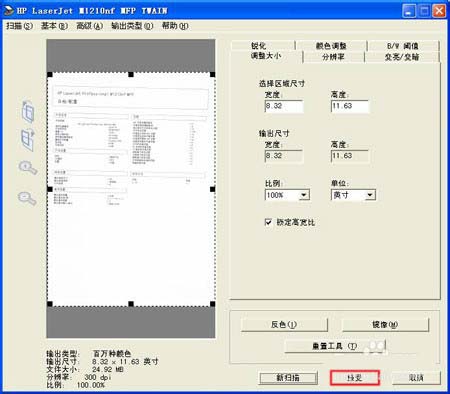
Task: Click the output size height field
Action: (x=350, y=156)
